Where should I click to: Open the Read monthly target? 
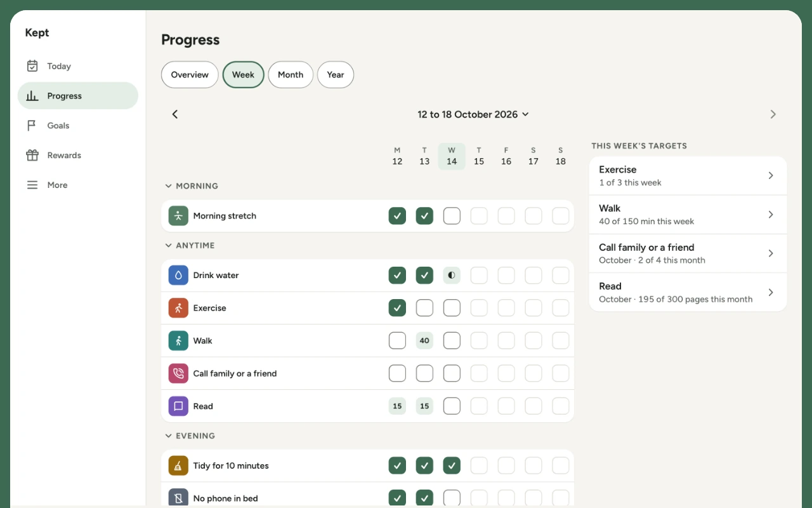click(688, 292)
